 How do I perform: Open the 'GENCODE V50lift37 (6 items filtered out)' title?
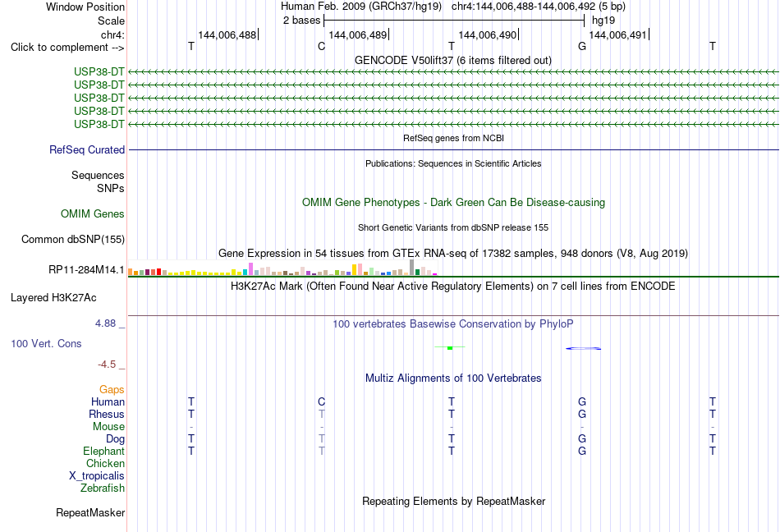point(453,60)
